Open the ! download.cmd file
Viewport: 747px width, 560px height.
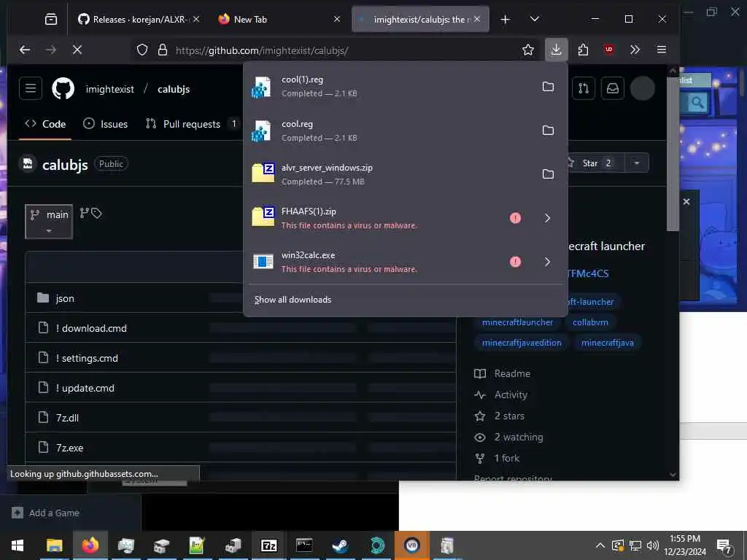pos(91,328)
